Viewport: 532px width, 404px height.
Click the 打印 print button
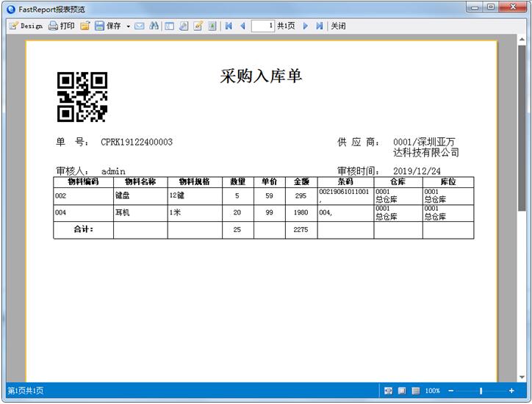pyautogui.click(x=62, y=26)
